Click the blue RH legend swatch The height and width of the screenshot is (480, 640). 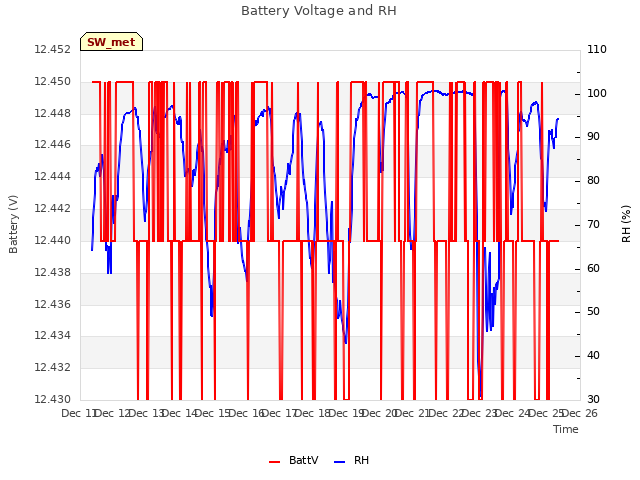339,462
